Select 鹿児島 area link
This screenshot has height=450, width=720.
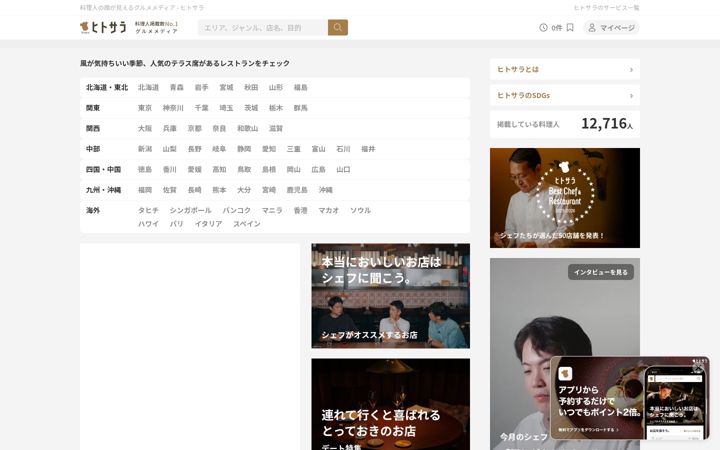pyautogui.click(x=297, y=190)
